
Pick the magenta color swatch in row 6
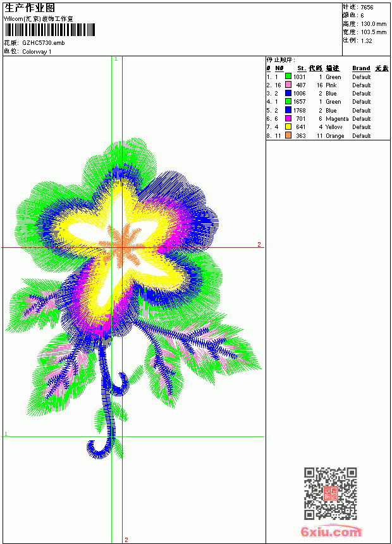(x=288, y=118)
